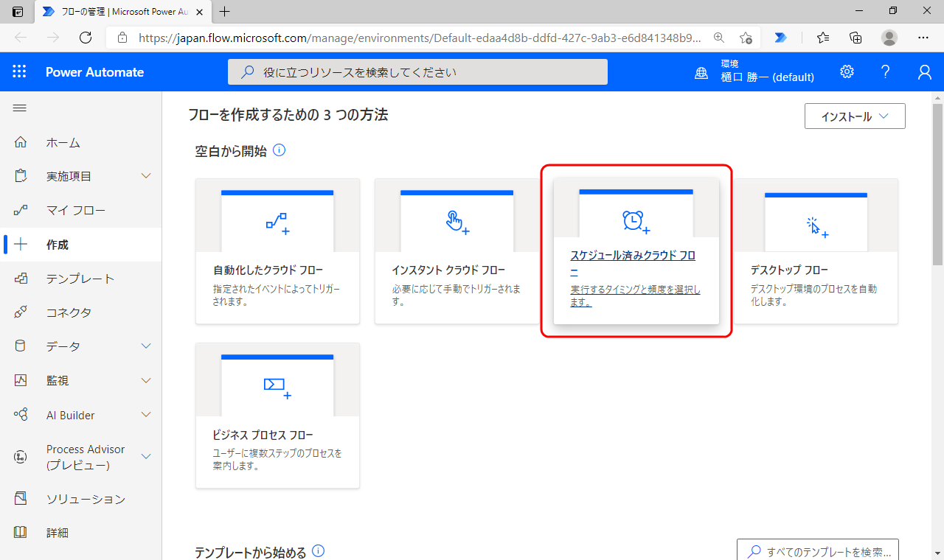Open the app launcher waffle icon
This screenshot has width=944, height=560.
(x=19, y=71)
